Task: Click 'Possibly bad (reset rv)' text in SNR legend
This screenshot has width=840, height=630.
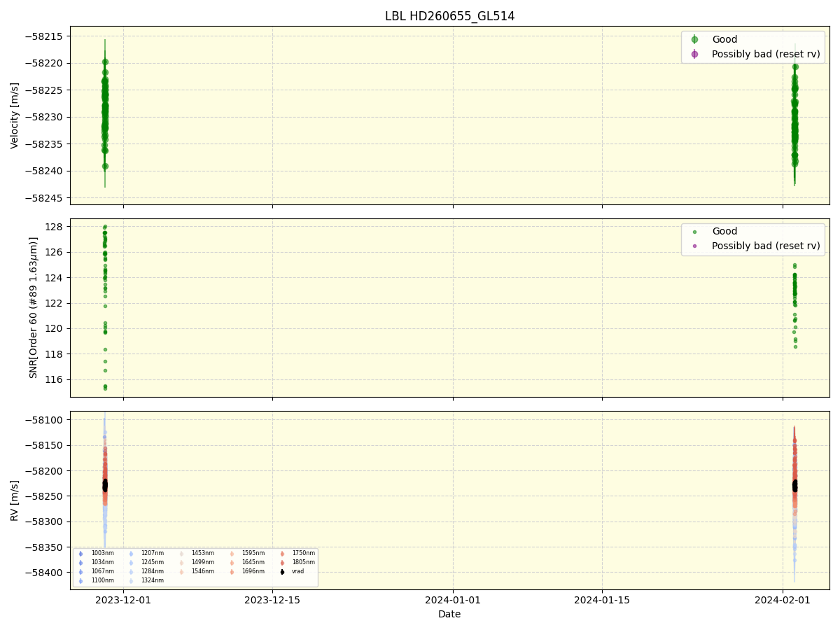Action: coord(766,246)
